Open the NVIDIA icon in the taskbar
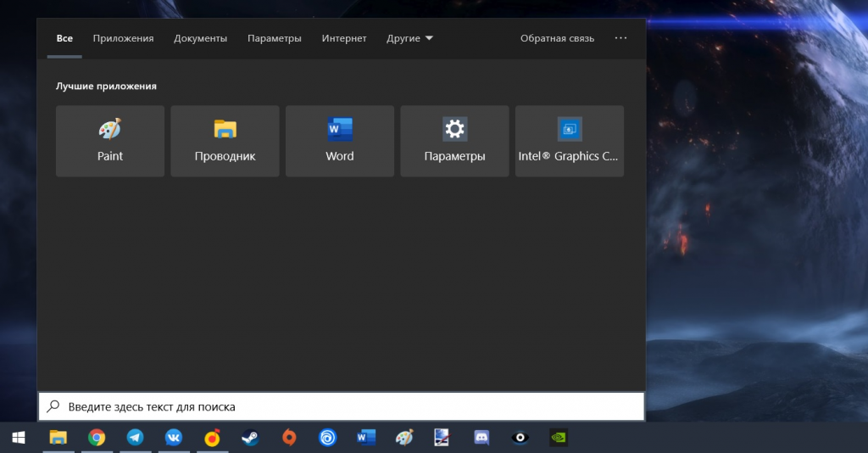The height and width of the screenshot is (453, 868). coord(559,438)
